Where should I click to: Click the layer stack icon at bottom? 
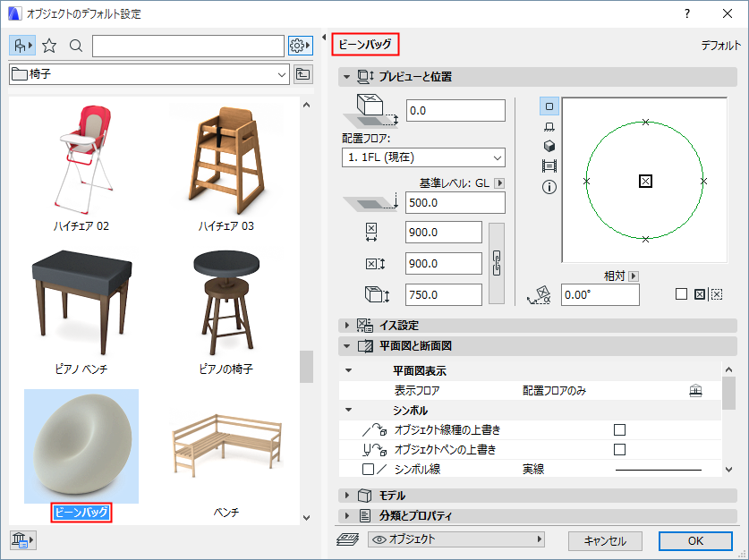[x=348, y=539]
